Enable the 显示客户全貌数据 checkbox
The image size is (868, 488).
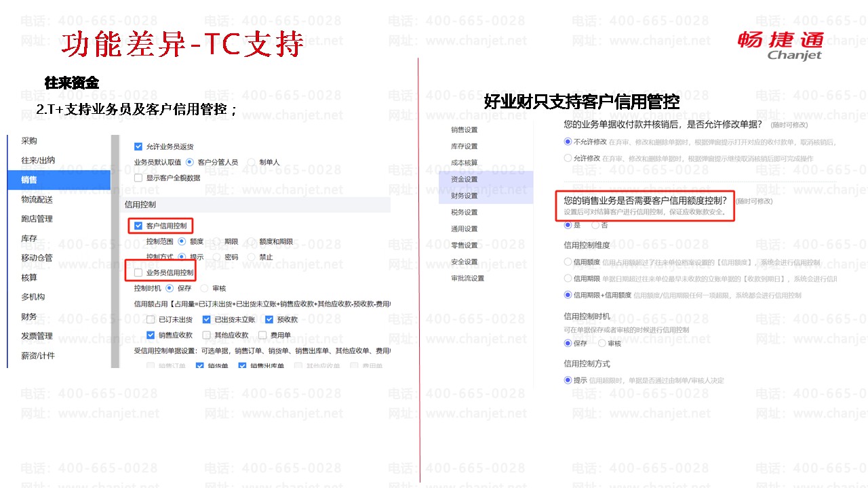click(x=138, y=178)
